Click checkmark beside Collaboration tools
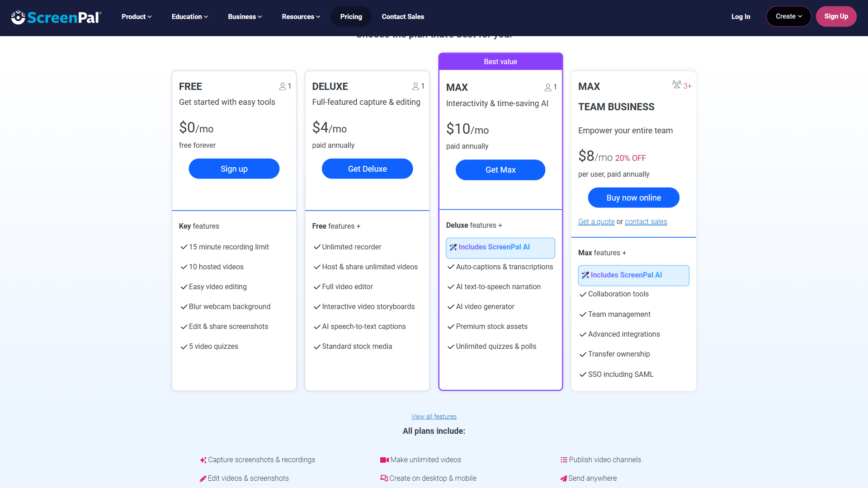868x488 pixels. coord(583,294)
